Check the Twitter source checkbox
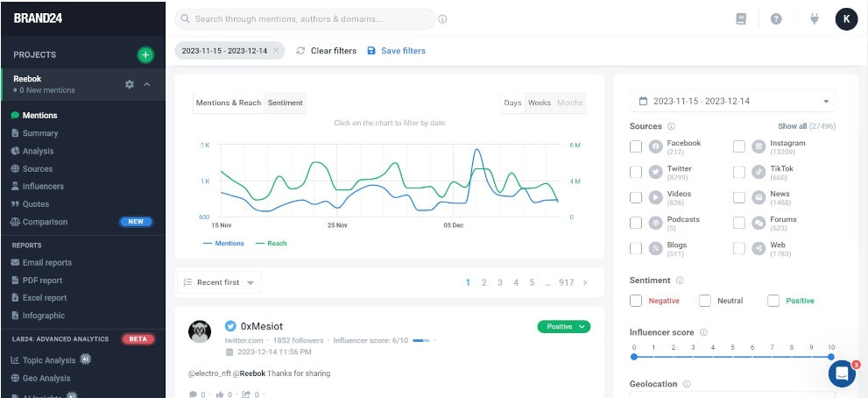 pos(636,172)
